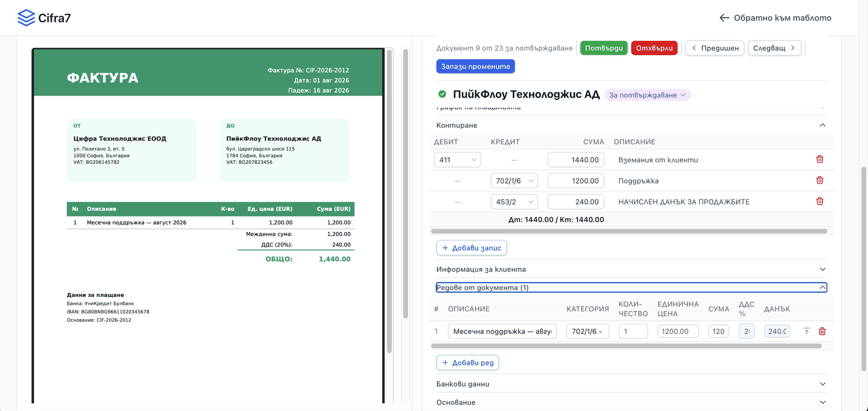
Task: Click ОБЩО 1,440.00 total in invoice
Action: point(308,259)
